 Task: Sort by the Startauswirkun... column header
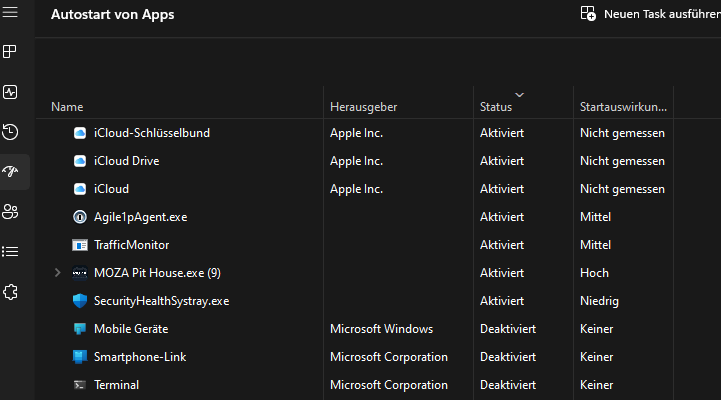[623, 107]
